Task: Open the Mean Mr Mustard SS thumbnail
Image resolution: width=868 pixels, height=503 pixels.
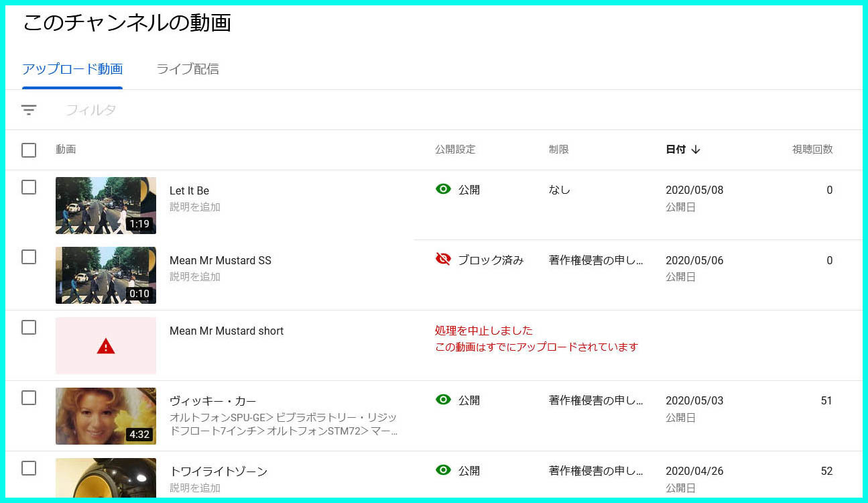Action: click(x=106, y=275)
